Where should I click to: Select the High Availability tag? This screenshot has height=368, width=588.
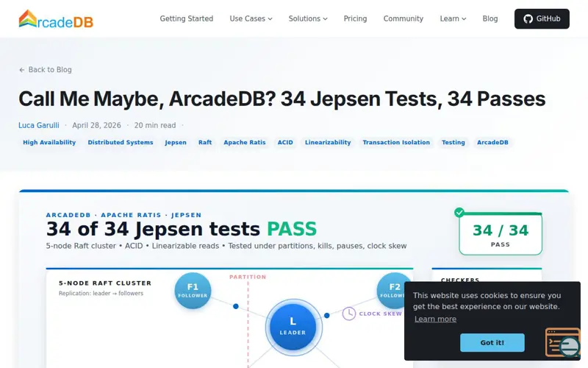tap(49, 142)
